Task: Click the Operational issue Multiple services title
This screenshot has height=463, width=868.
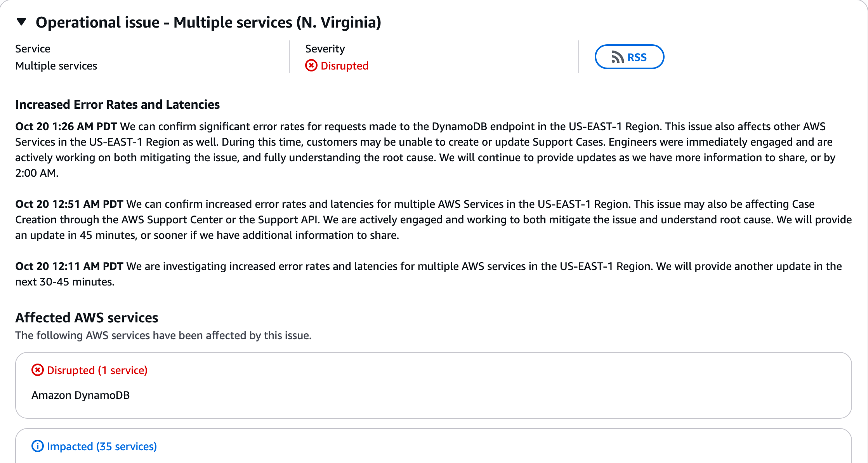Action: 208,22
